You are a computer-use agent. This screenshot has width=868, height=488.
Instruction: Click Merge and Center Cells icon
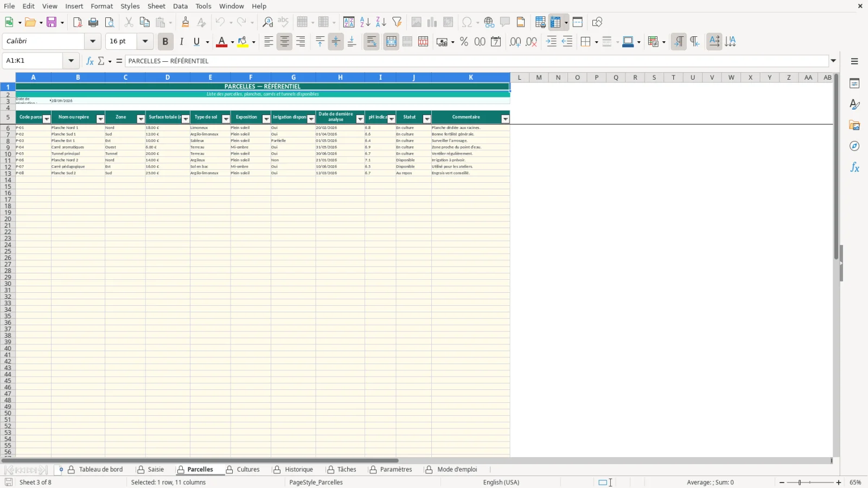tap(391, 42)
